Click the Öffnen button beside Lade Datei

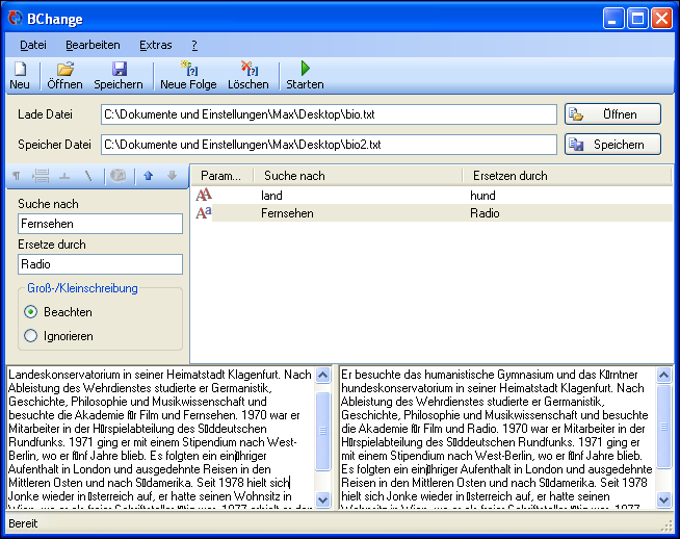click(x=613, y=114)
